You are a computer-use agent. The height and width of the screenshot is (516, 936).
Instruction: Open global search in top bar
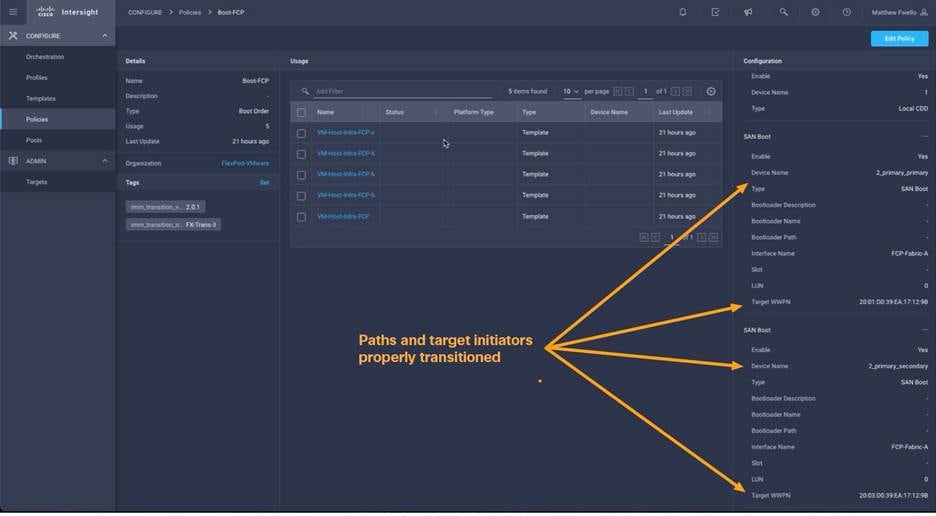[x=783, y=12]
